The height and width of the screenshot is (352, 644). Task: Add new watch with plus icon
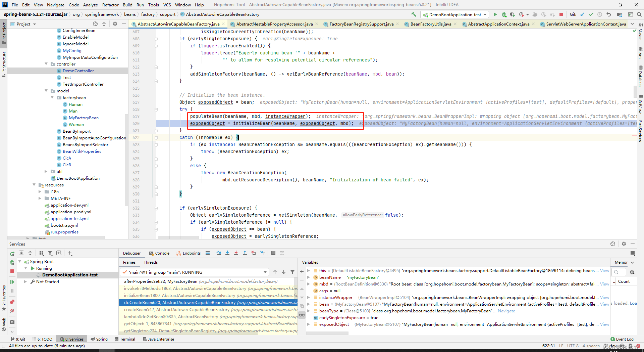pos(302,271)
